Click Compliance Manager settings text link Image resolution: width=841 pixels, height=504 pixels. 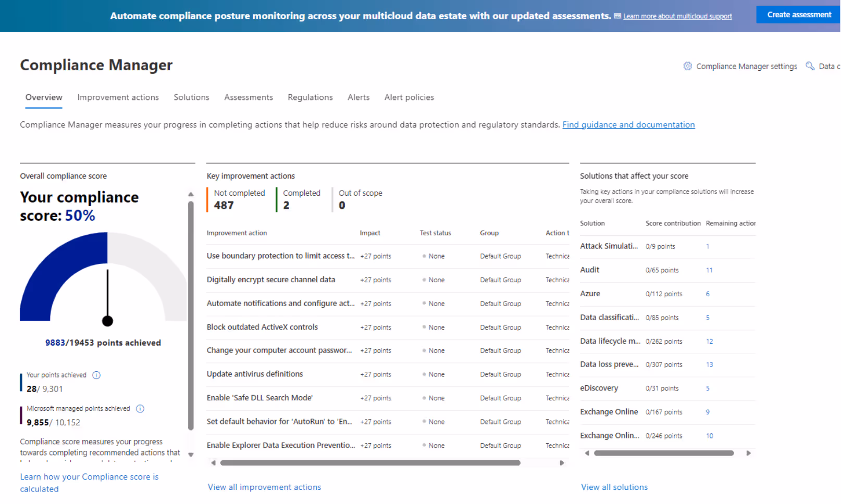[746, 66]
